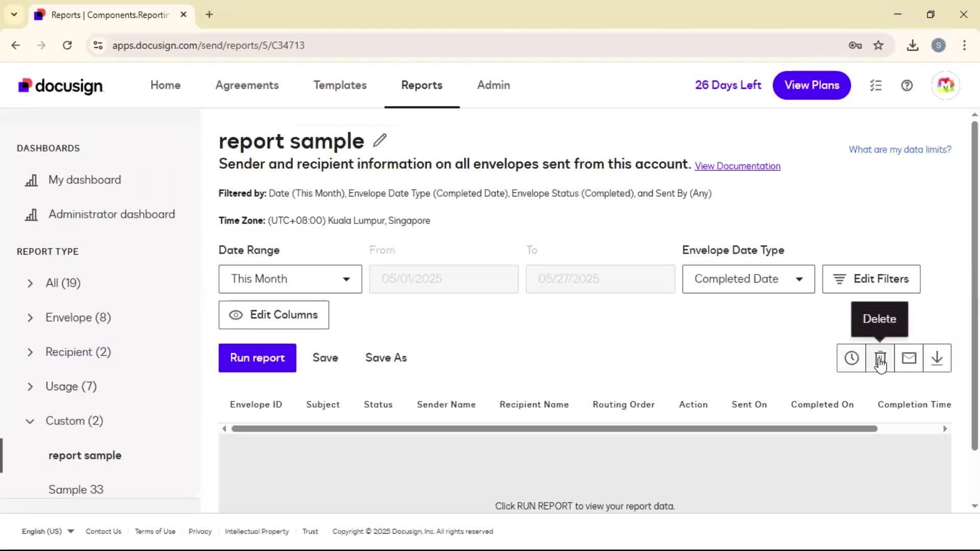
Task: Expand the All (19) report type
Action: click(x=30, y=283)
